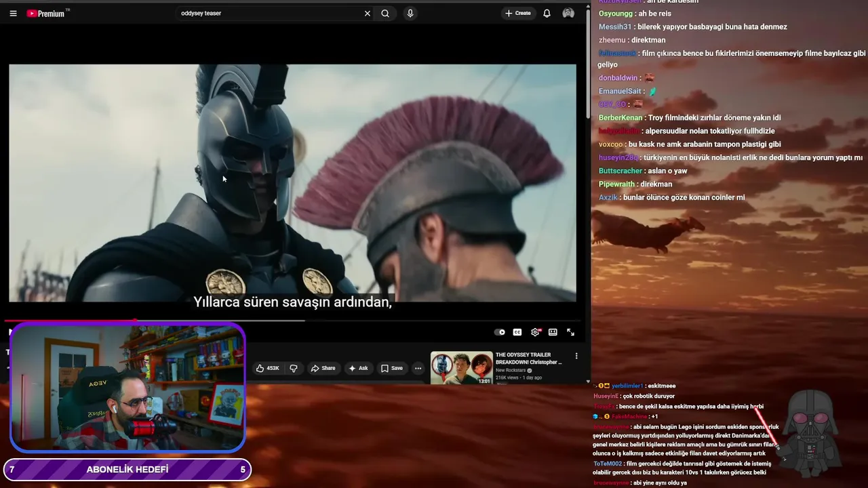Viewport: 868px width, 488px height.
Task: Select chat user Pipewraith
Action: pyautogui.click(x=617, y=184)
